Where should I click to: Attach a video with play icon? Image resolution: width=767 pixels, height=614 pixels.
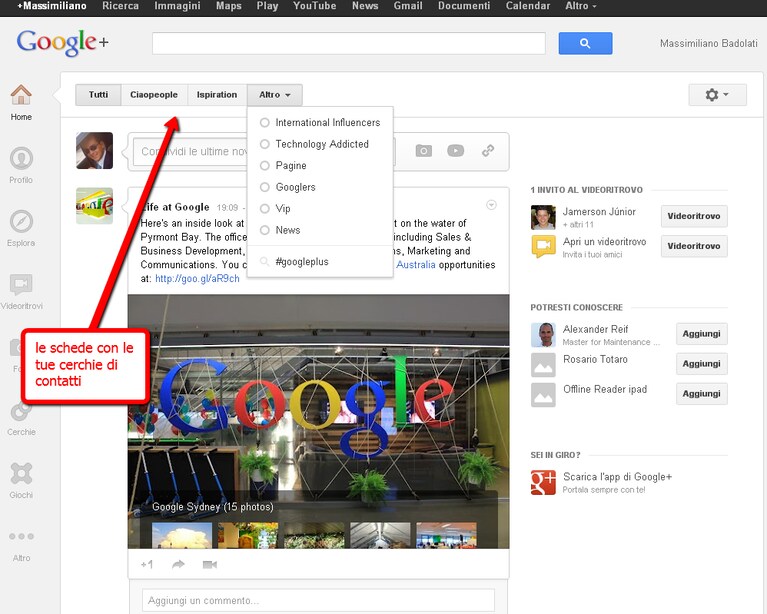455,151
